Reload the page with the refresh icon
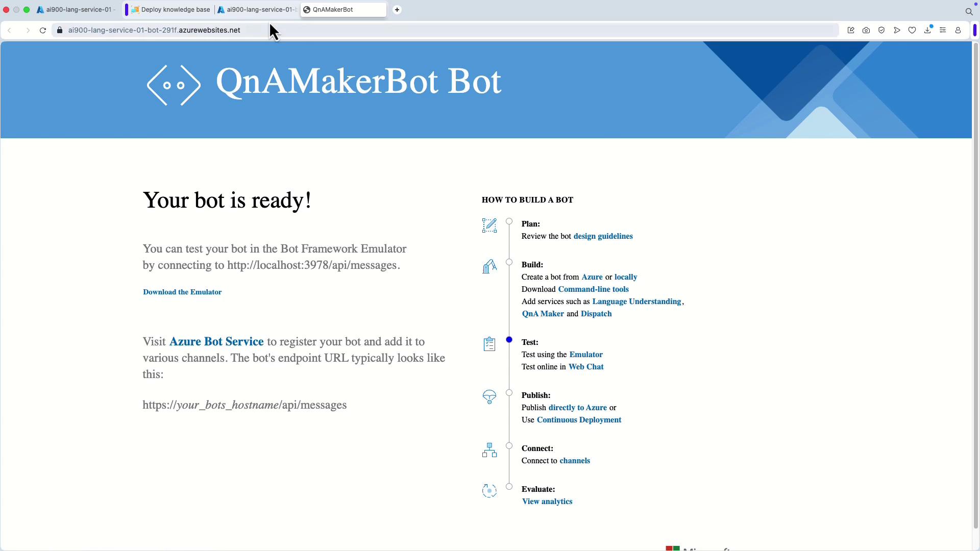 43,30
